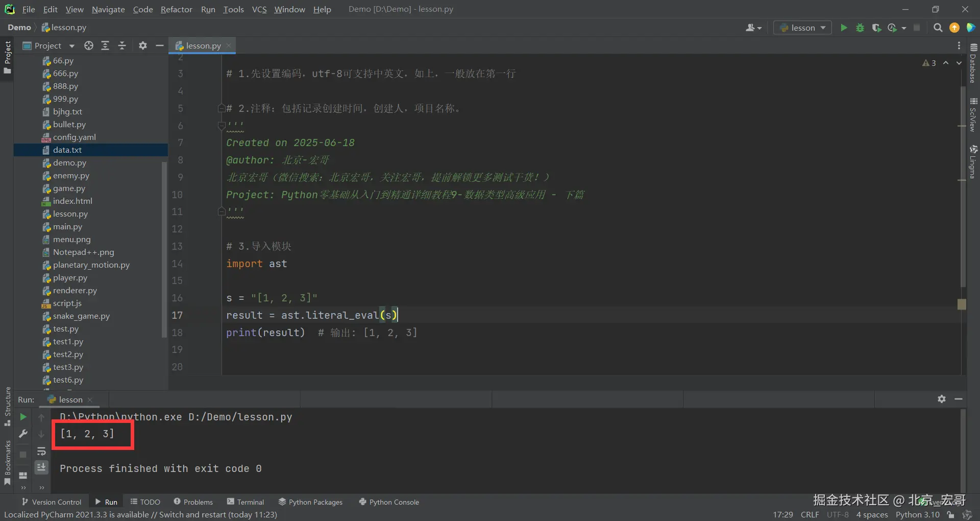The image size is (980, 521).
Task: Start debugging with the bug icon
Action: pyautogui.click(x=860, y=28)
